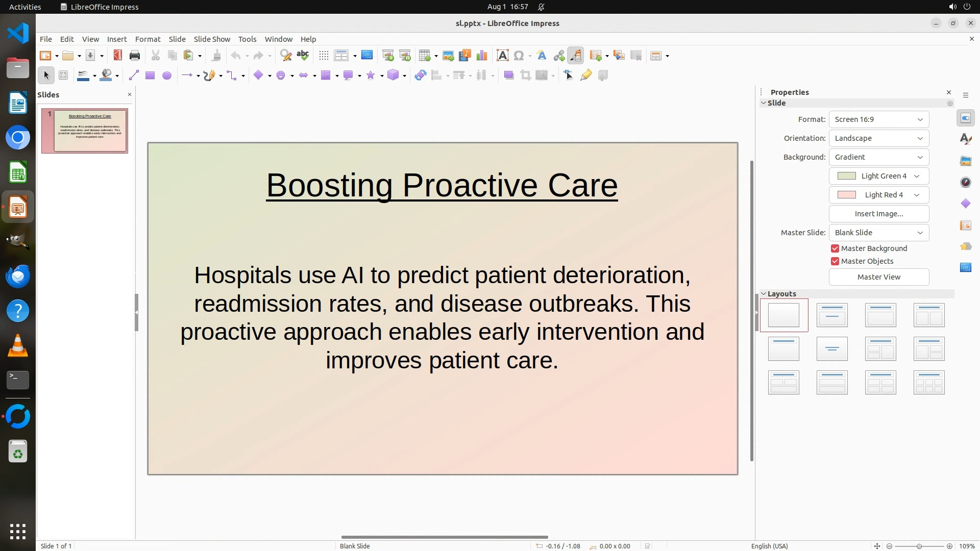Open the sidebar Gallery icon

[x=966, y=161]
